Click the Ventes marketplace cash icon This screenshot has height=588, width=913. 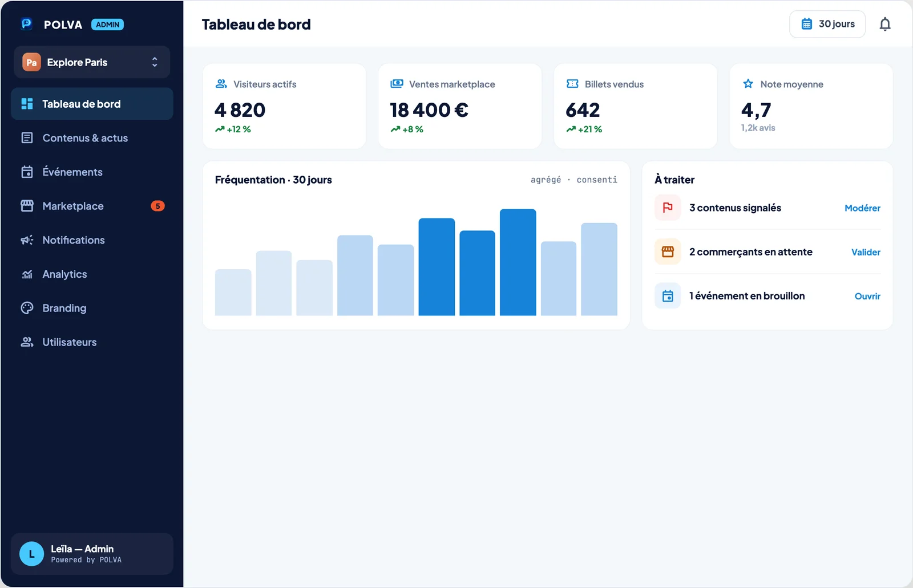click(397, 84)
